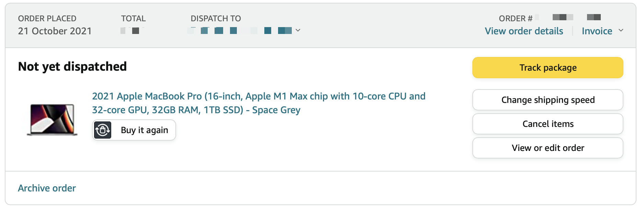Screen dimensions: 644x212
Task: Archive this order via Archive order link
Action: click(x=47, y=188)
